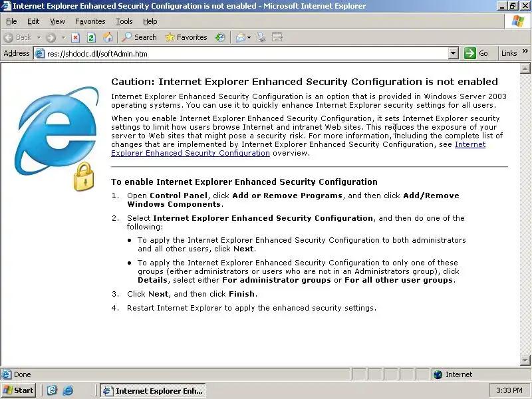This screenshot has width=532, height=399.
Task: Click the address field showing res://shdoclc.dll/softAdmin.htm
Action: (245, 54)
